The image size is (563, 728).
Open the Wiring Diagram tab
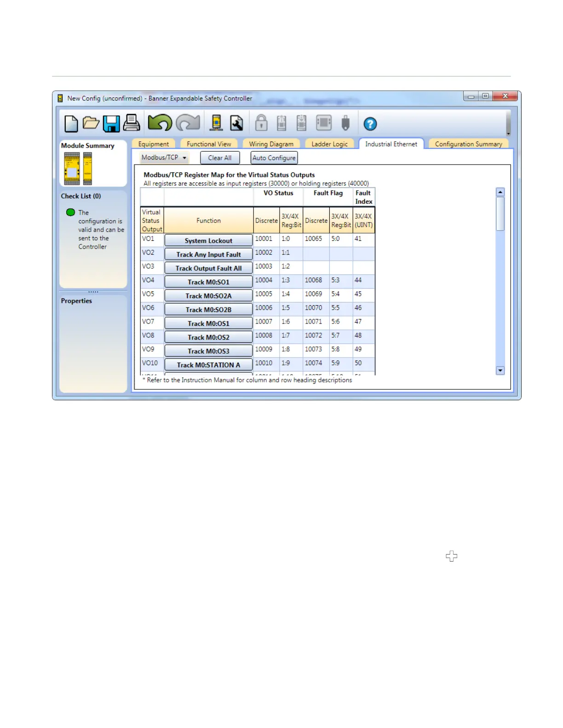point(271,144)
